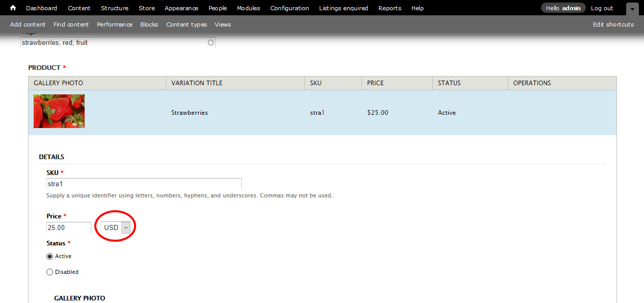Image resolution: width=644 pixels, height=303 pixels.
Task: Go to the Configuration menu
Action: coord(289,8)
